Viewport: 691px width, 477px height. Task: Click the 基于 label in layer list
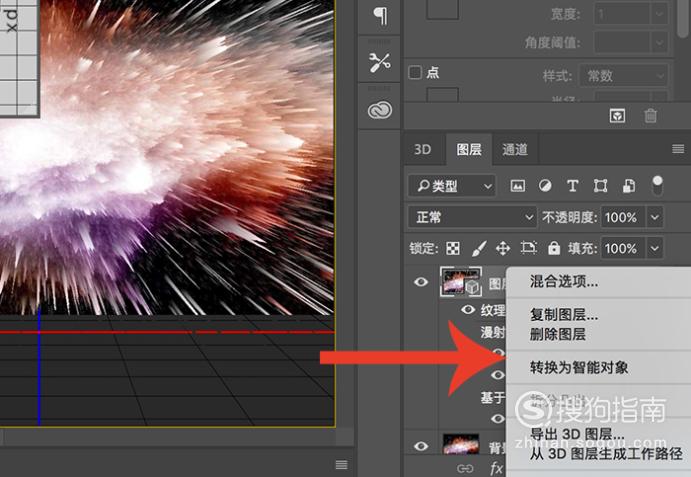pos(493,398)
